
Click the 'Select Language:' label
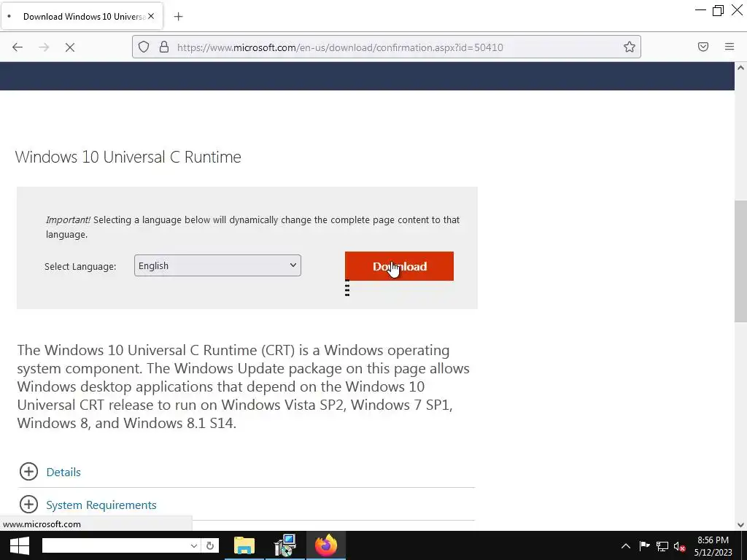80,266
